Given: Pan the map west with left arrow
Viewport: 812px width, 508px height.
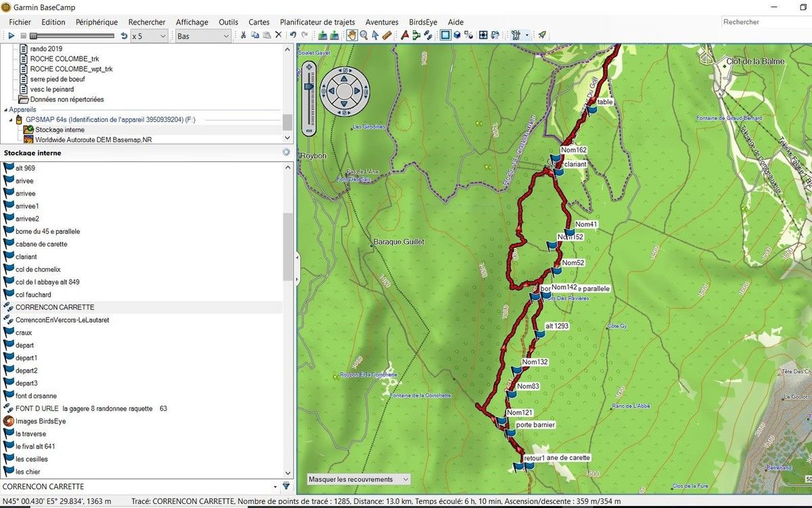Looking at the screenshot, I should [x=332, y=90].
